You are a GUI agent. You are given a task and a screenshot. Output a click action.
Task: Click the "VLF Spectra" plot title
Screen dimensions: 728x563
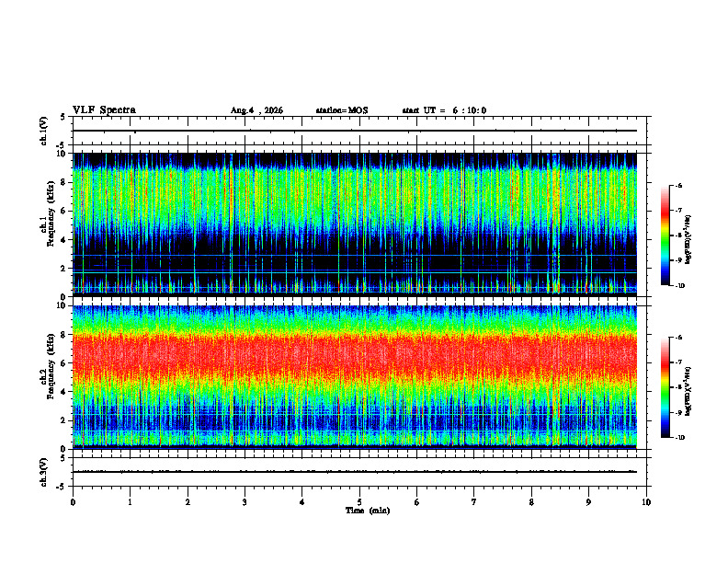pyautogui.click(x=104, y=110)
